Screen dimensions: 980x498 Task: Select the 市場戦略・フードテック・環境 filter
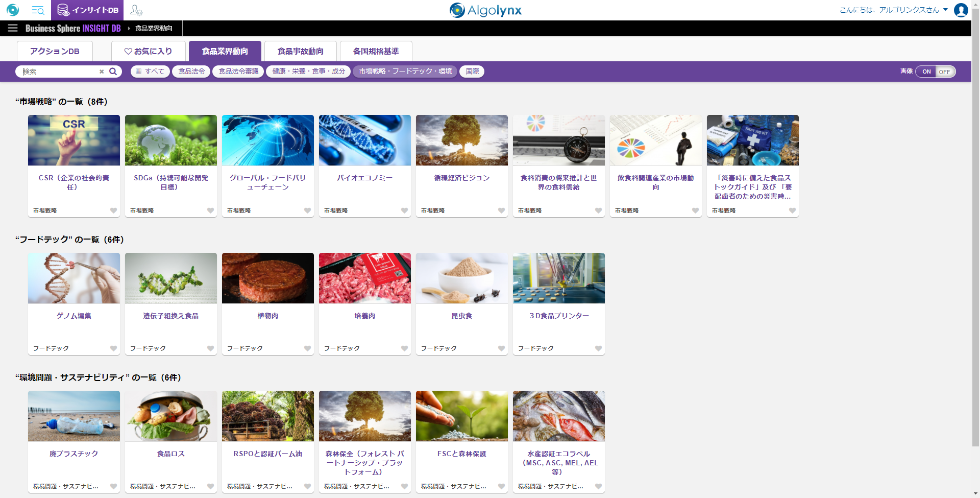point(405,72)
